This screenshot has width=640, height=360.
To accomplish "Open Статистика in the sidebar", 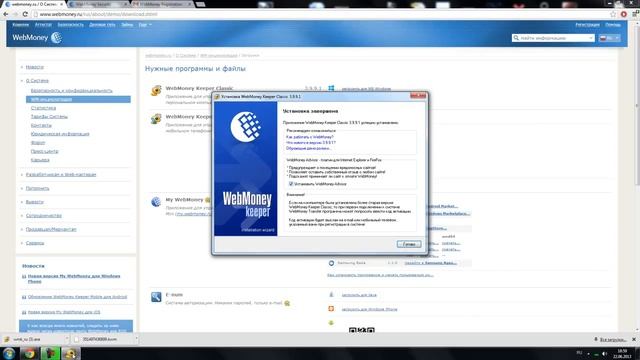I will (43, 108).
